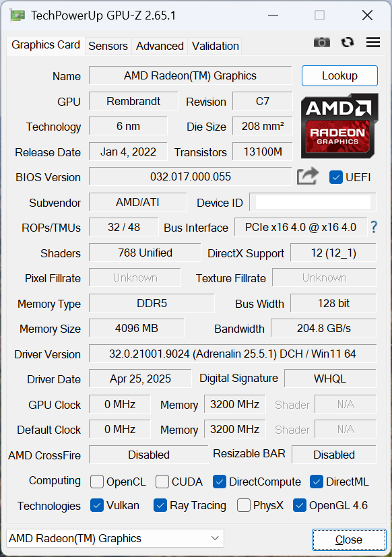Click the Driver Version field
This screenshot has width=392, height=557.
tap(232, 354)
